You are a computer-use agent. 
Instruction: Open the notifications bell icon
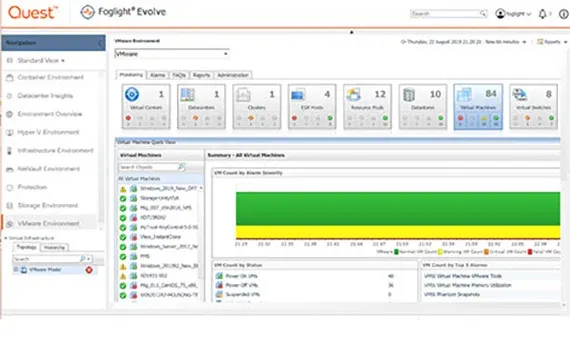tap(542, 14)
